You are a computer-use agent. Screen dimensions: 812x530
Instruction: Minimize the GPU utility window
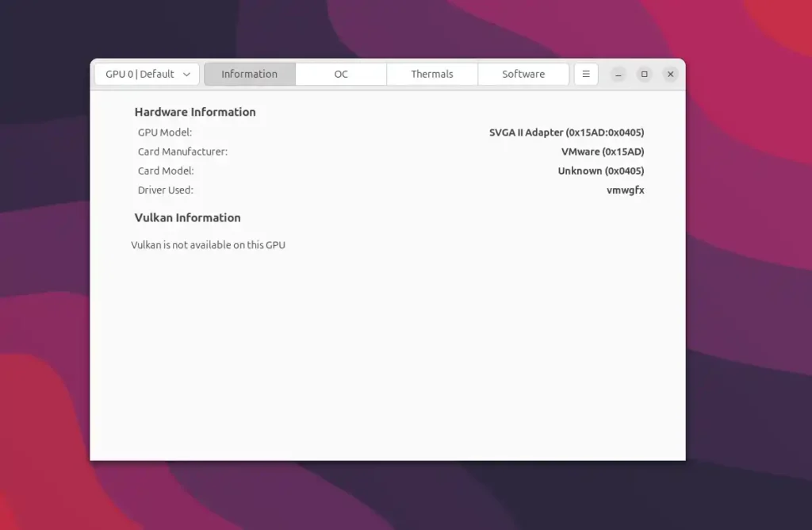pyautogui.click(x=619, y=74)
